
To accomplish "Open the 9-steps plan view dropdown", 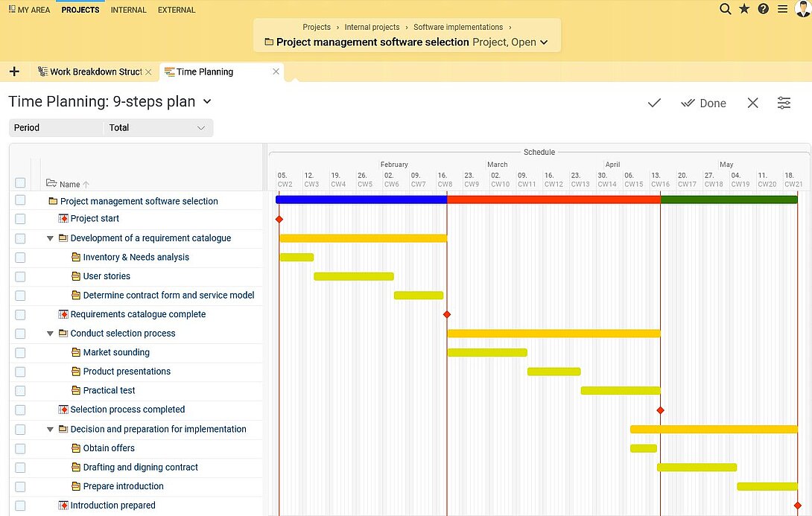I will pyautogui.click(x=207, y=101).
